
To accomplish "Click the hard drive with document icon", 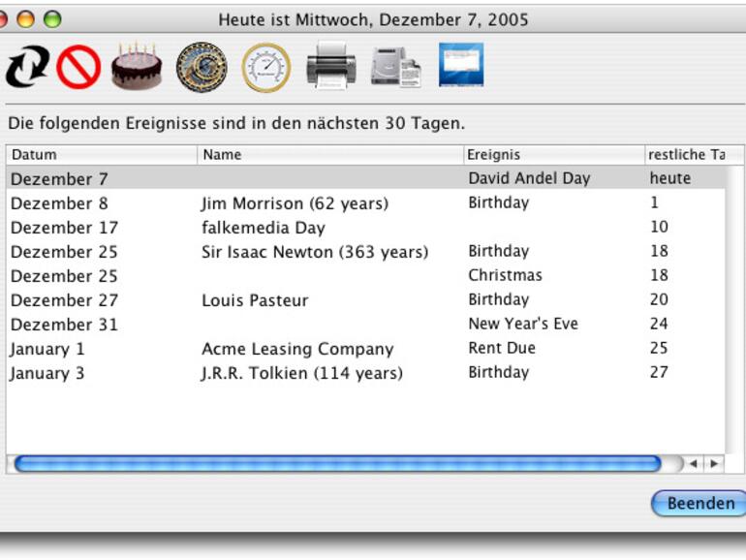I will (396, 68).
